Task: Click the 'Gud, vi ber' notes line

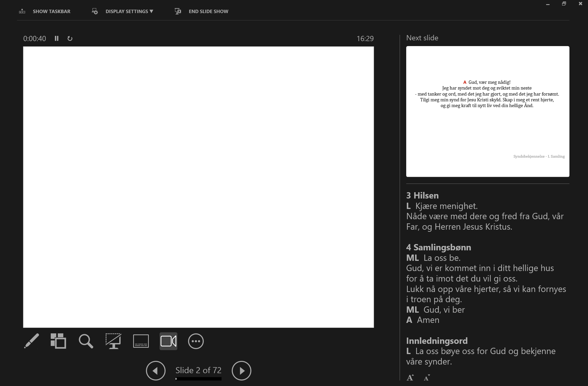Action: [x=444, y=310]
